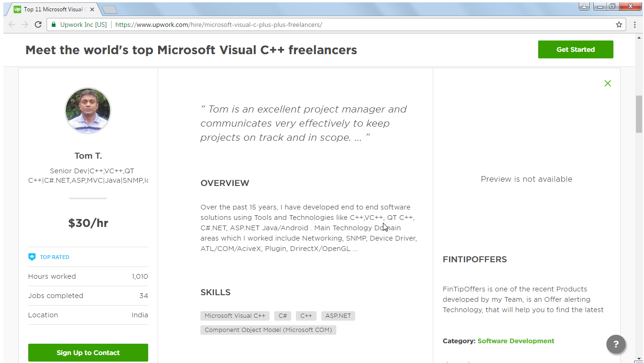The height and width of the screenshot is (363, 644).
Task: Click Tom T.'s profile photo
Action: (88, 111)
